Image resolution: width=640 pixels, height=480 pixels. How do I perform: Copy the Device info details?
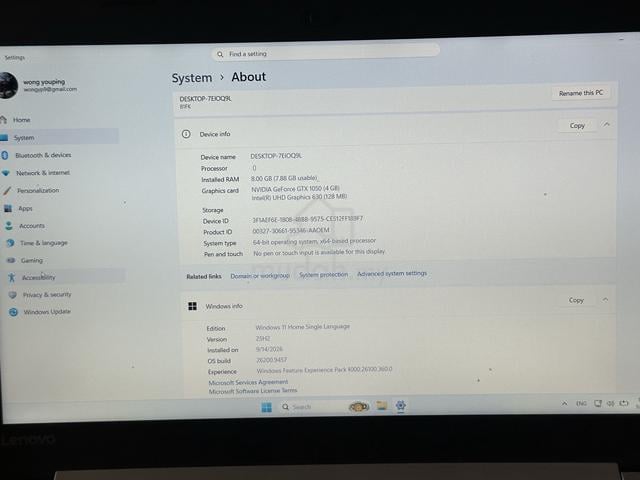point(577,126)
